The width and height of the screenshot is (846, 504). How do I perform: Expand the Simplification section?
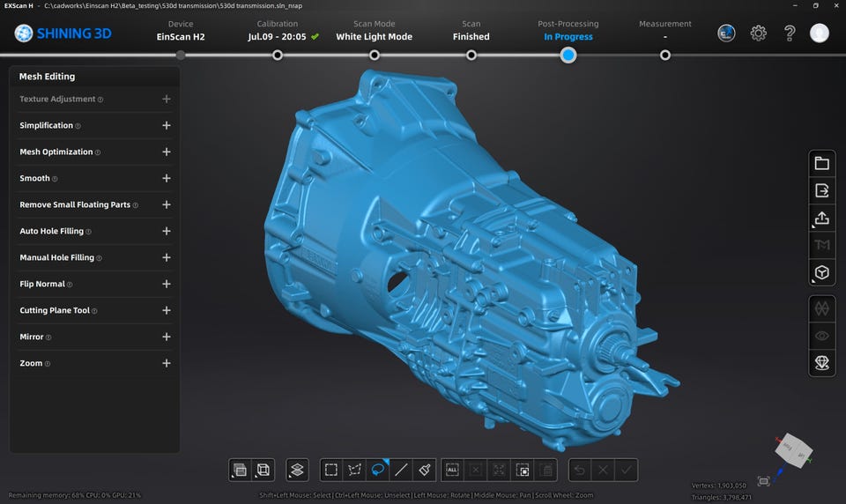[x=167, y=125]
